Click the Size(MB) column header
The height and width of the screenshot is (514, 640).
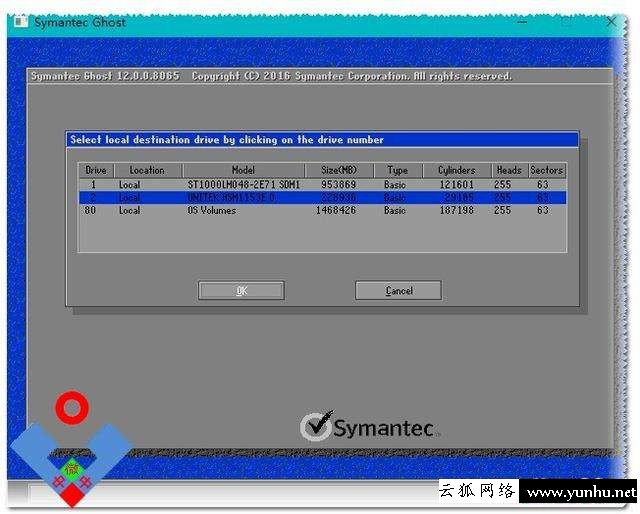point(339,170)
